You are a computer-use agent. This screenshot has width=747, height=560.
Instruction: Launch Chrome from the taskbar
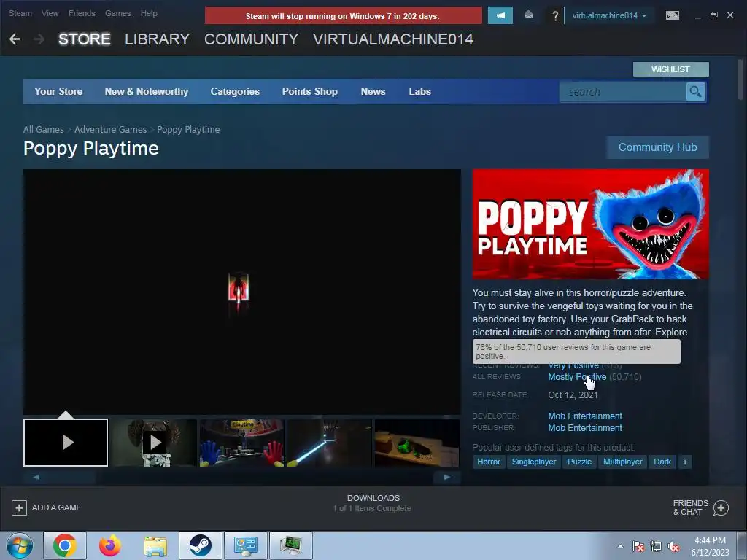(x=65, y=545)
